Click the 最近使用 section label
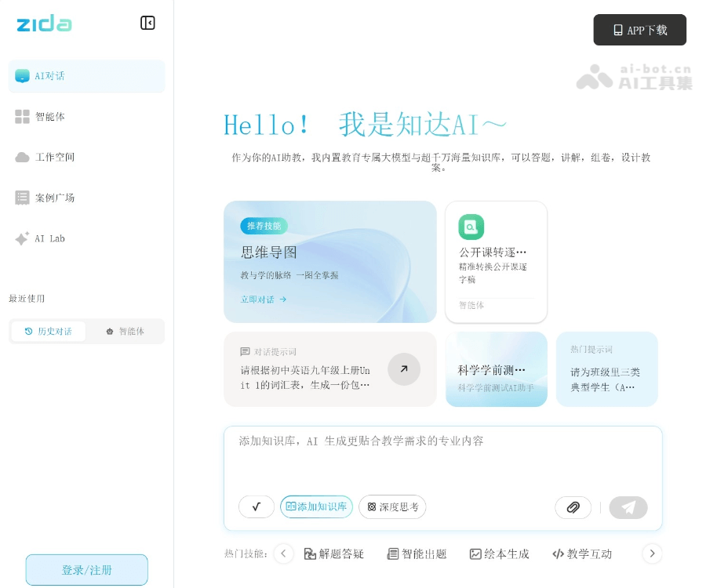This screenshot has height=588, width=706. pyautogui.click(x=27, y=298)
